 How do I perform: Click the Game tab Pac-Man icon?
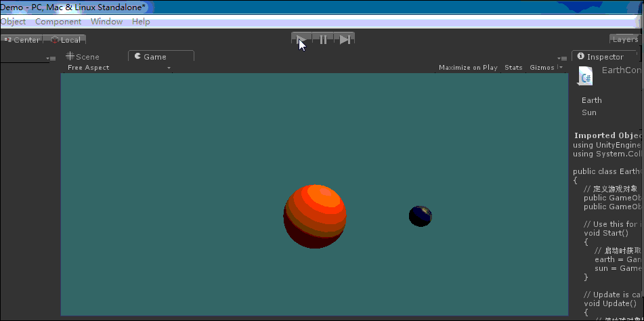click(x=138, y=56)
